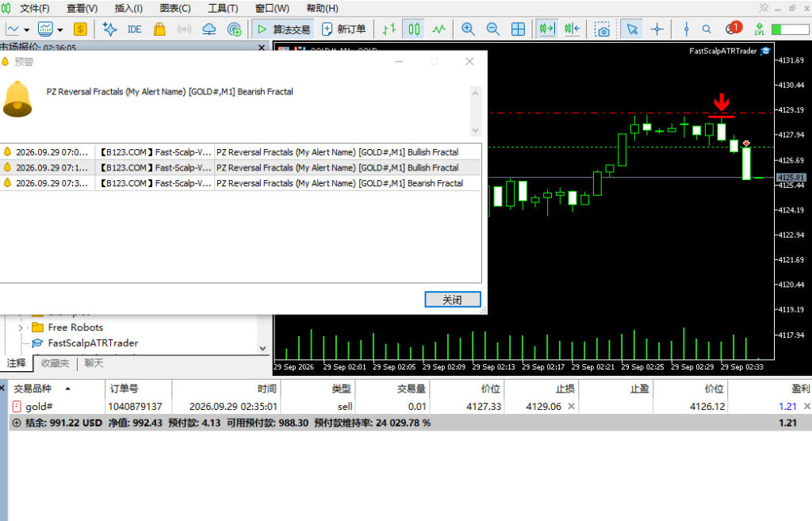
Task: Switch to the 收藏夹 tab
Action: pos(55,363)
